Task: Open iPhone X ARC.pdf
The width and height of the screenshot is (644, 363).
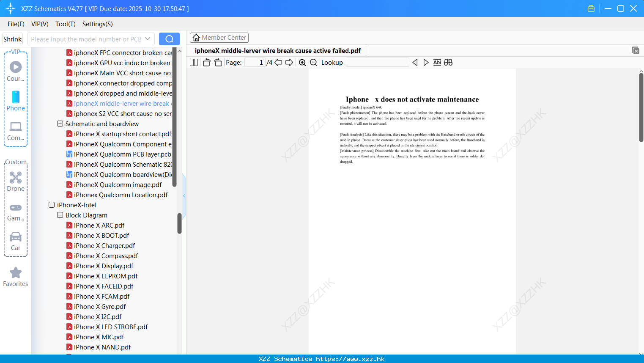Action: [x=96, y=225]
